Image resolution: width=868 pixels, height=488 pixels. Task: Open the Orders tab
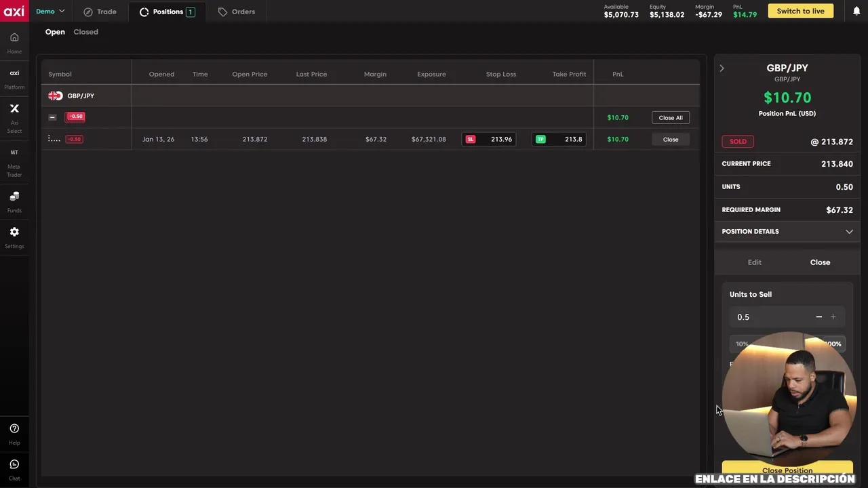click(237, 12)
